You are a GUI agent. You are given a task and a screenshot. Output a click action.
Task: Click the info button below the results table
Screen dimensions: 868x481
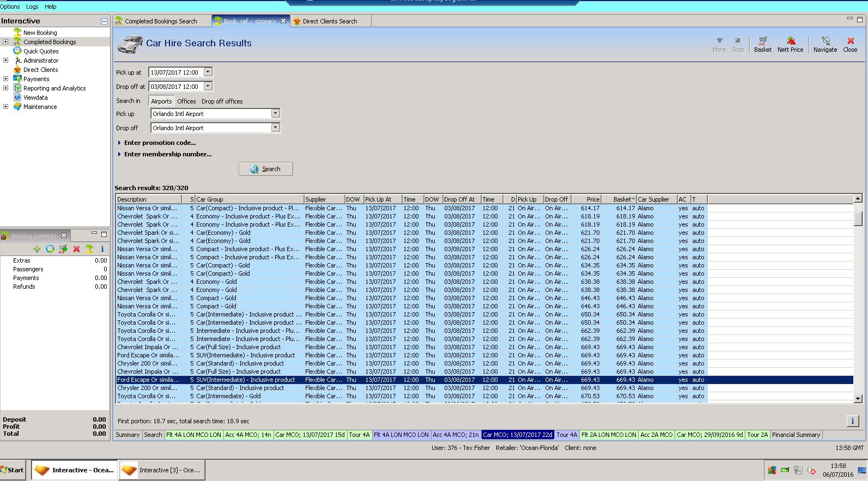[x=852, y=421]
